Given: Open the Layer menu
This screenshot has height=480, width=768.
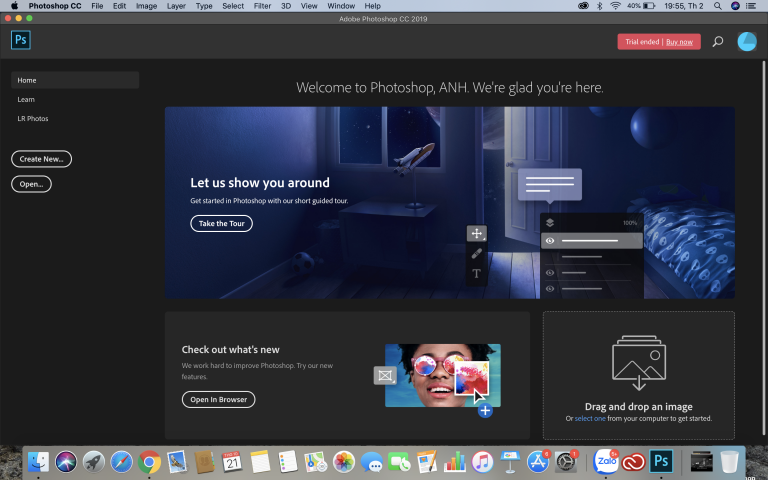Looking at the screenshot, I should point(176,6).
